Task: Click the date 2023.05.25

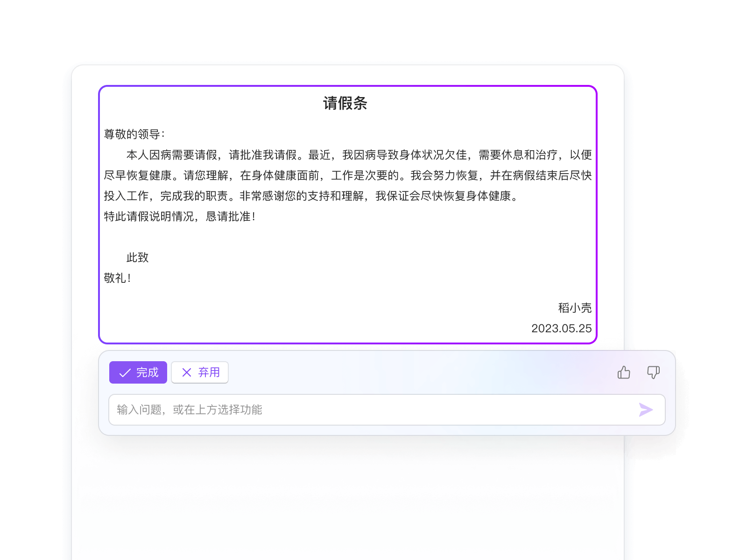Action: coord(561,329)
